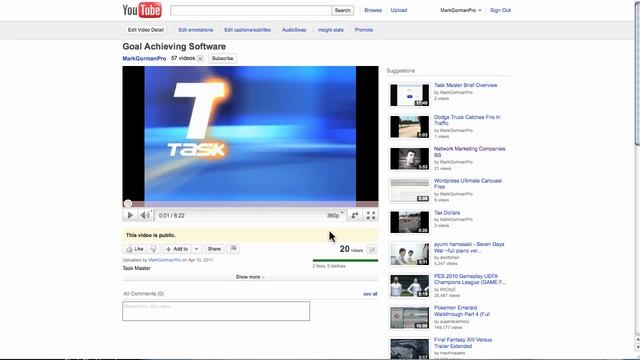Open Dodge Truck Catches Fire thumbnail
640x360 pixels.
(x=409, y=127)
